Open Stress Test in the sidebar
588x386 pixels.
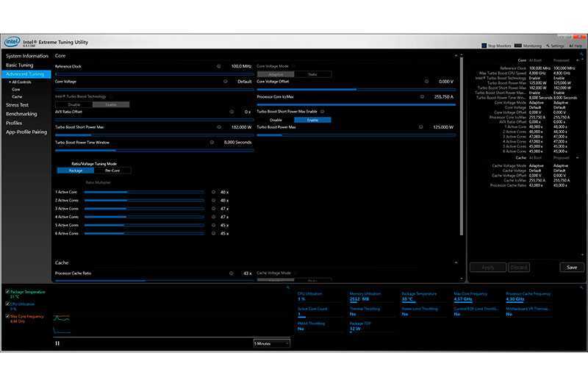pyautogui.click(x=17, y=105)
